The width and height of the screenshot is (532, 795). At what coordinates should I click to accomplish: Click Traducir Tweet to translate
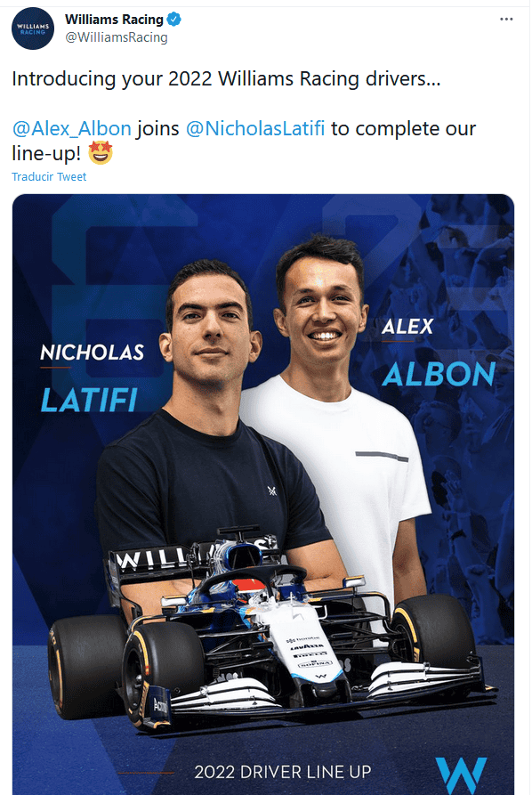pos(49,176)
